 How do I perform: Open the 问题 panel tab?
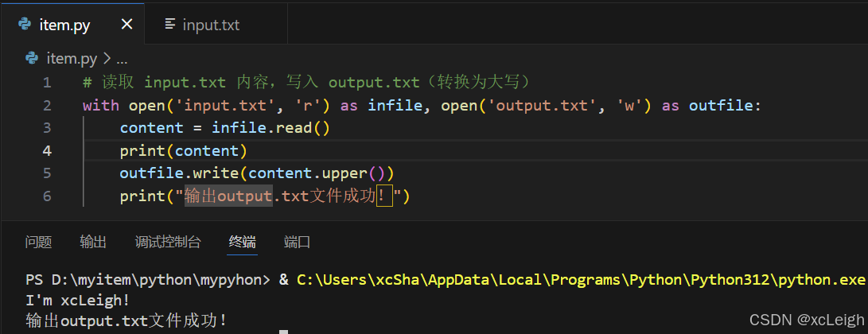pyautogui.click(x=39, y=243)
